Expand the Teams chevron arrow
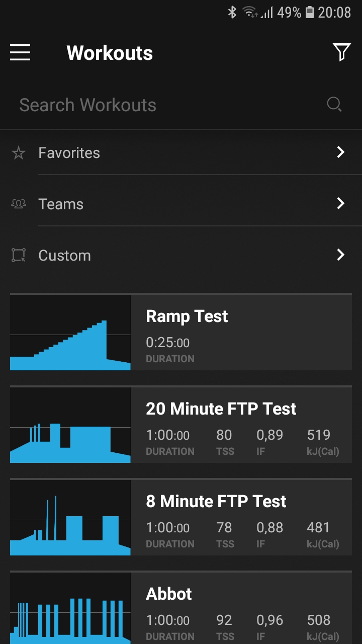This screenshot has width=362, height=644. (x=341, y=204)
